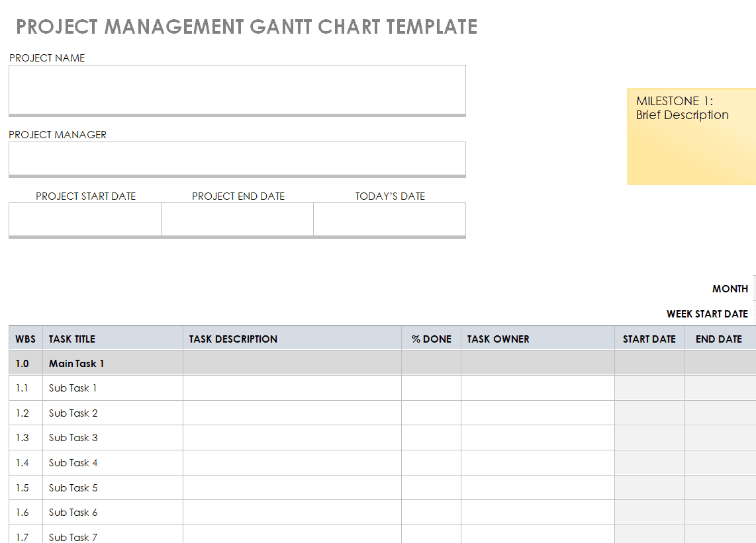This screenshot has width=756, height=543.
Task: Click the TODAY'S DATE label
Action: (x=390, y=196)
